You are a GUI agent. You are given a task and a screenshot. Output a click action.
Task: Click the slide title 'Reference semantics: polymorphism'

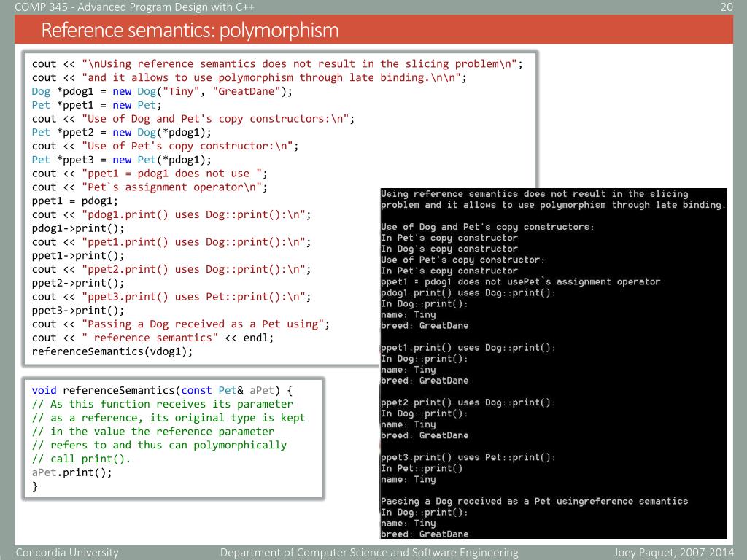(x=190, y=30)
